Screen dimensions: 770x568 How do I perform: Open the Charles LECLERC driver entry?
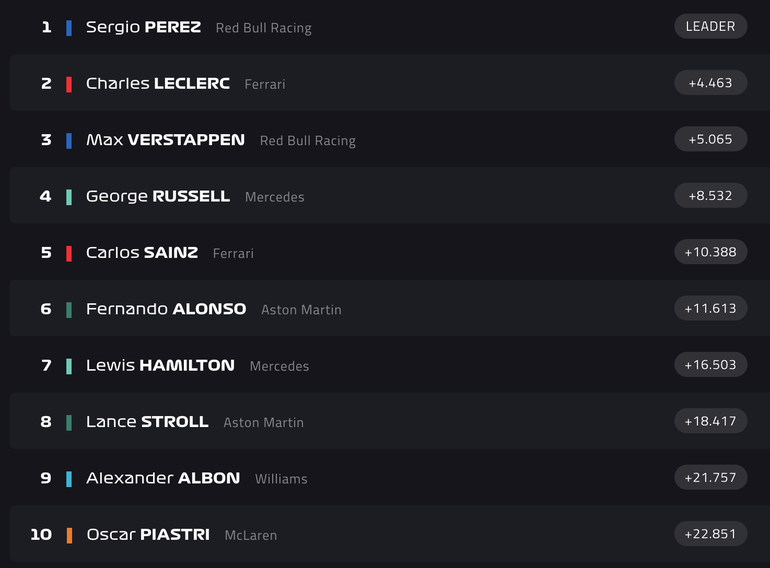click(x=158, y=83)
